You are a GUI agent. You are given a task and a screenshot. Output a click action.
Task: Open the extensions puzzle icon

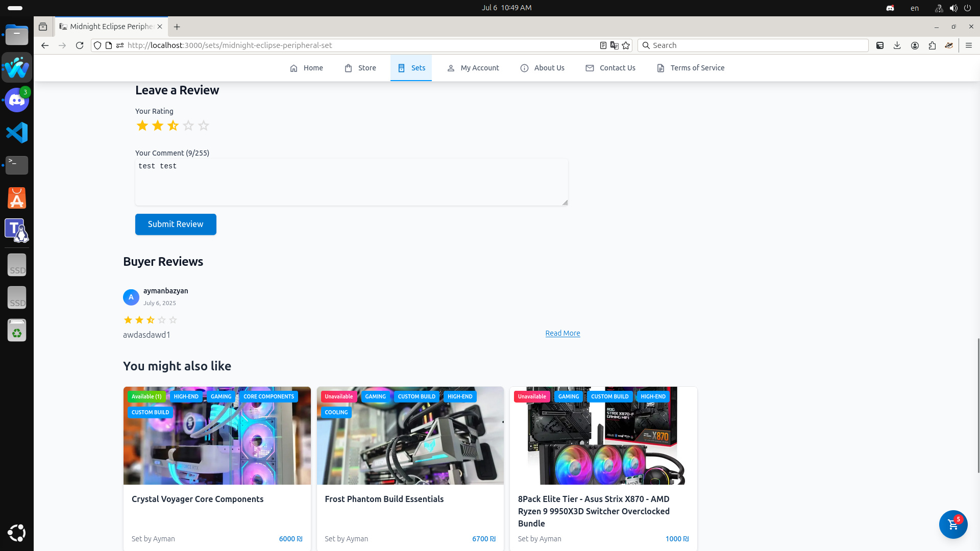tap(932, 45)
